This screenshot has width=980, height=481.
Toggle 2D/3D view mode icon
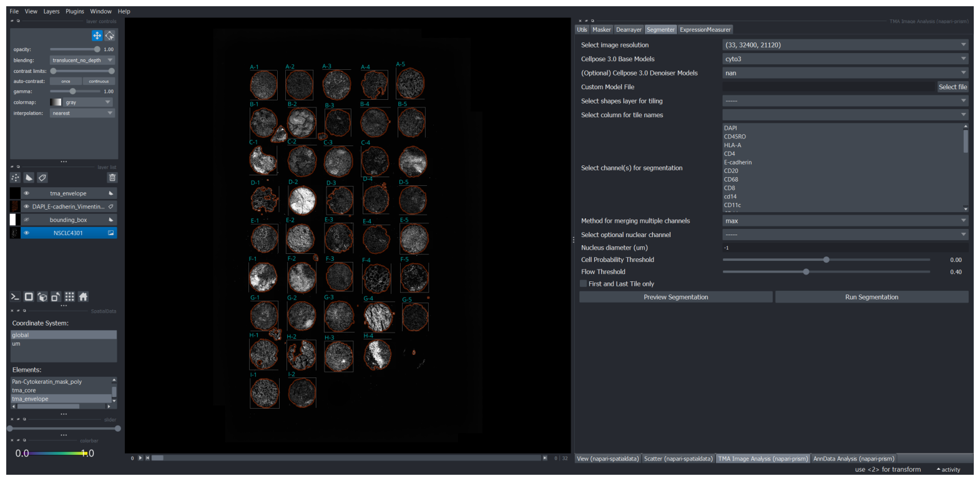pos(29,297)
